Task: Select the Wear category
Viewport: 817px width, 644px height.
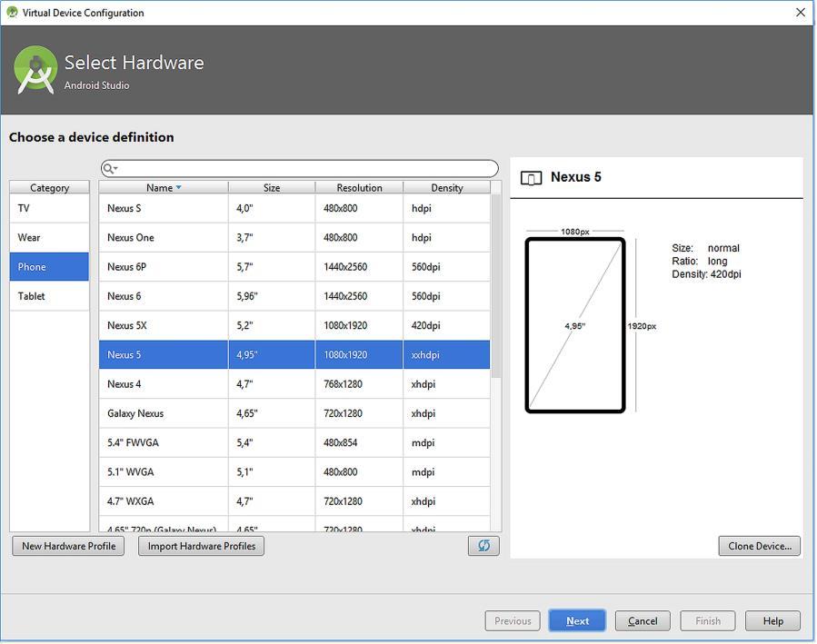Action: point(49,237)
